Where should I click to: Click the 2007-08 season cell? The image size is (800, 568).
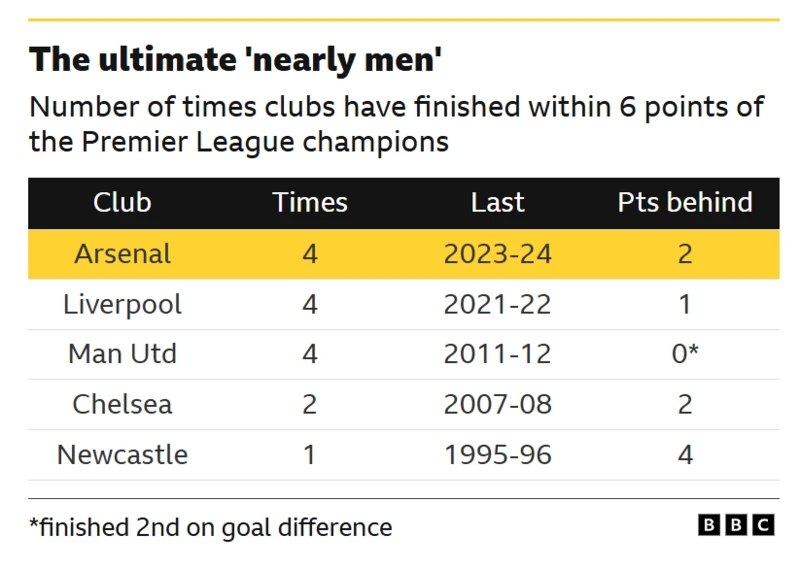tap(497, 404)
